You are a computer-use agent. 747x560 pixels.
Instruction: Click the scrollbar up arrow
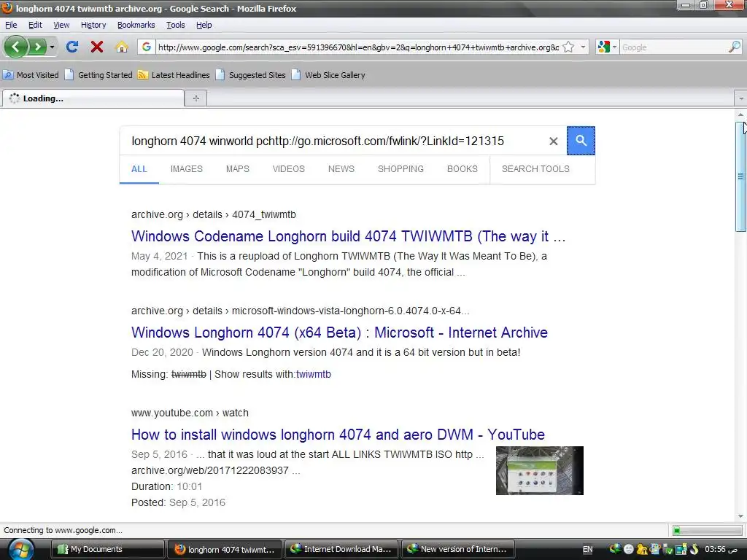click(x=741, y=114)
